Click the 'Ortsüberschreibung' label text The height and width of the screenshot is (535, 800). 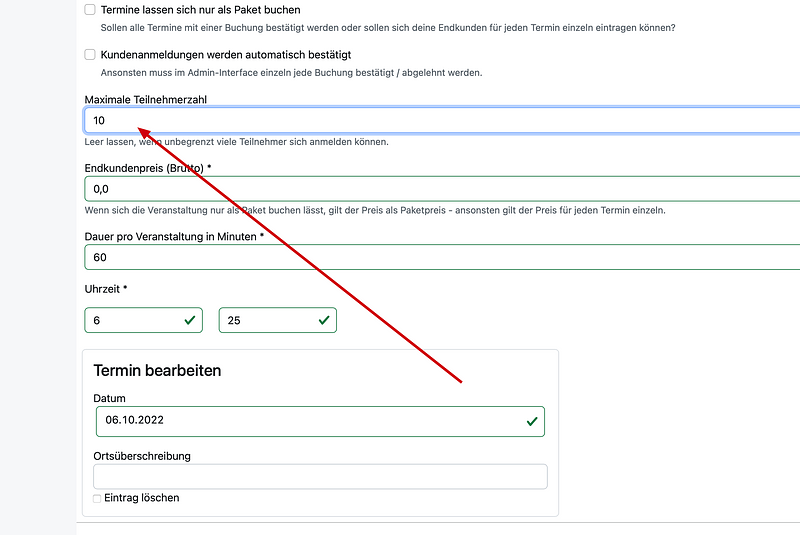141,456
